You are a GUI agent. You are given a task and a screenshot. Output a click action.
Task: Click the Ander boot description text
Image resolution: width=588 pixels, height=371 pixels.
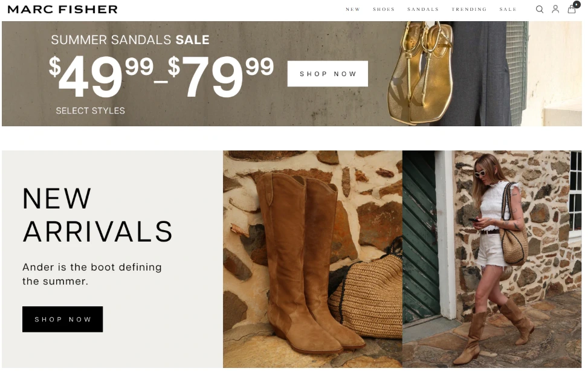[x=92, y=274]
